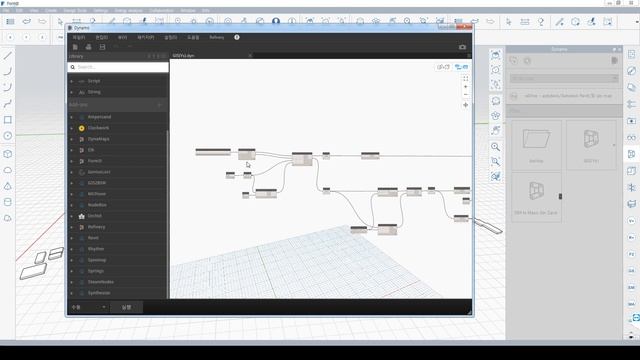640x360 pixels.
Task: Select Rhythm package in Dynamo library
Action: [x=96, y=249]
